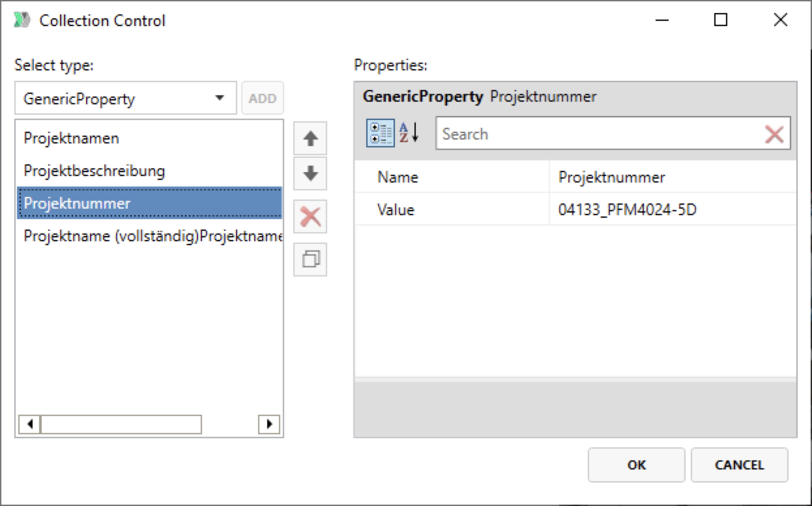
Task: Click the move item down arrow
Action: pos(310,174)
